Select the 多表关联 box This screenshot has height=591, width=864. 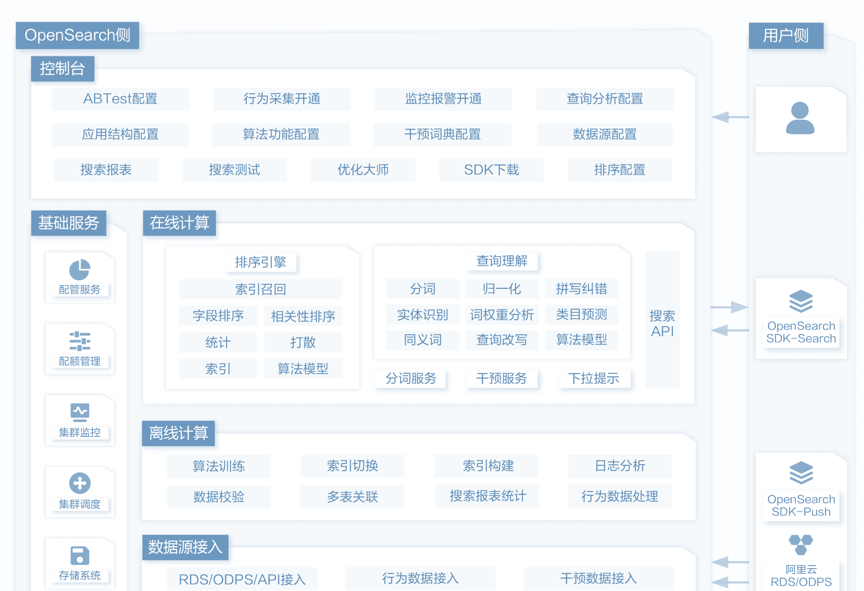click(353, 496)
